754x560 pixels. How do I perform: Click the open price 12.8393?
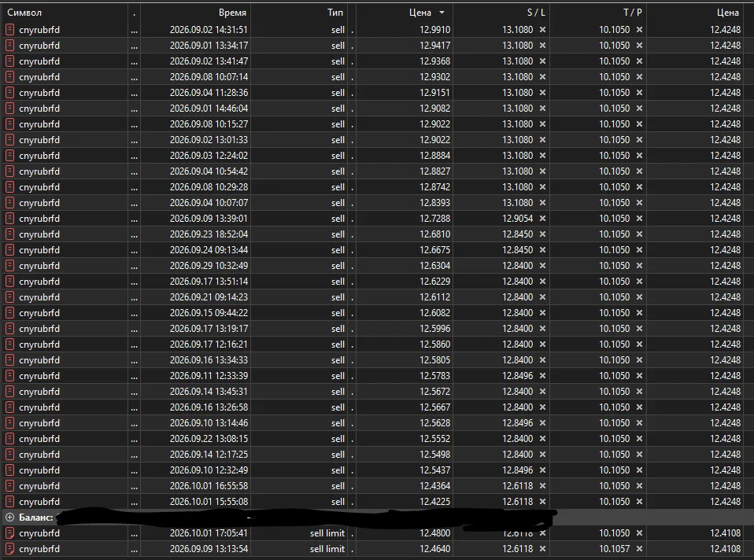(434, 203)
